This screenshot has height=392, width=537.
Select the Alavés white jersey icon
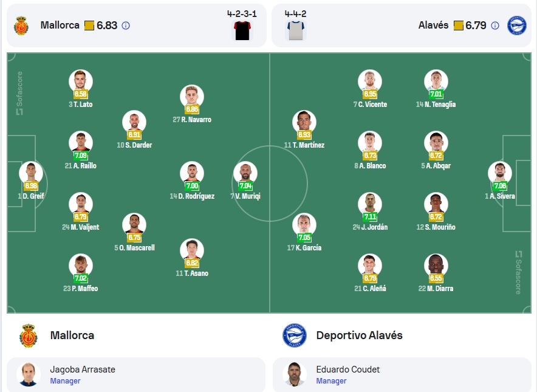click(x=296, y=30)
